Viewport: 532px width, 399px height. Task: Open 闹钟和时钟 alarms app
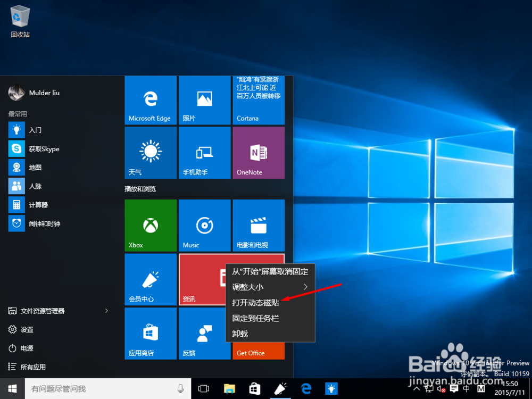point(61,223)
